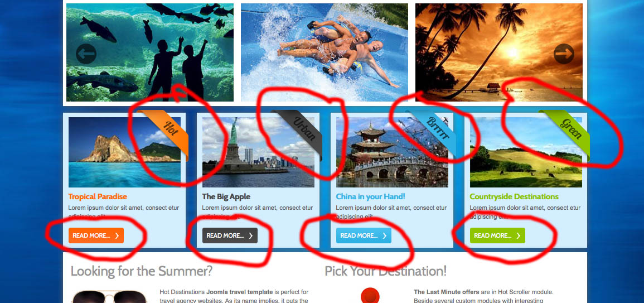Screen dimensions: 644x303
Task: Click the left arrow carousel icon
Action: (86, 54)
